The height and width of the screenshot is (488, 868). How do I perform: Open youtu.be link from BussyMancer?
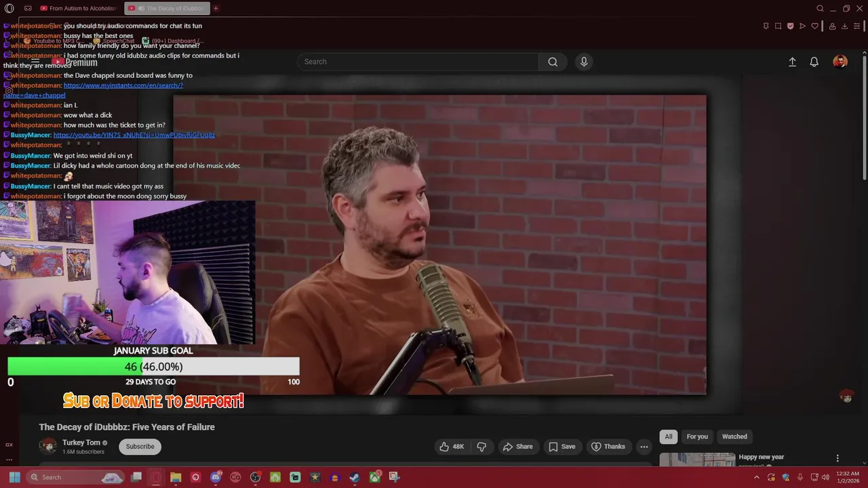point(134,135)
